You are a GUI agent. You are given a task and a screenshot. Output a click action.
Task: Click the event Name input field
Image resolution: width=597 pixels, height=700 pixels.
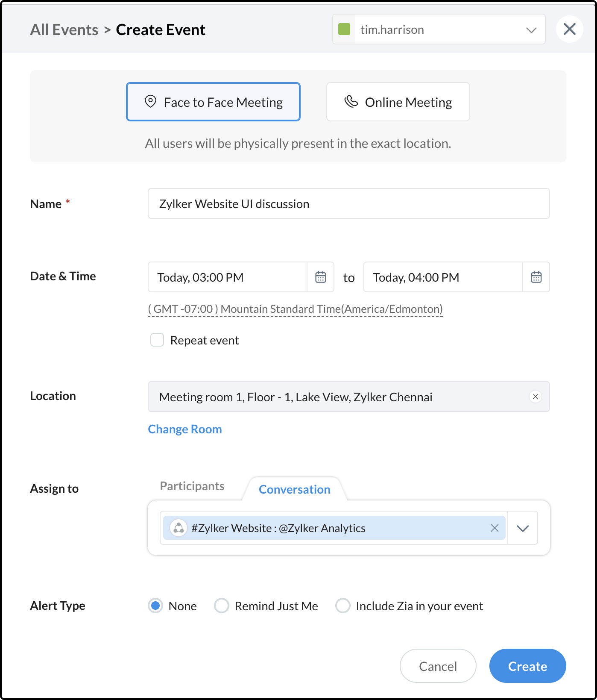coord(348,204)
